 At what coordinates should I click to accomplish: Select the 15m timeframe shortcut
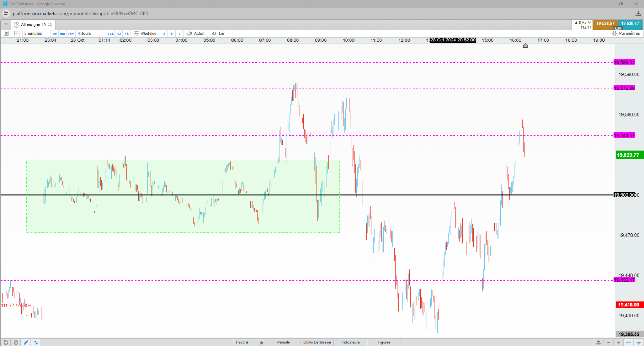(x=71, y=34)
